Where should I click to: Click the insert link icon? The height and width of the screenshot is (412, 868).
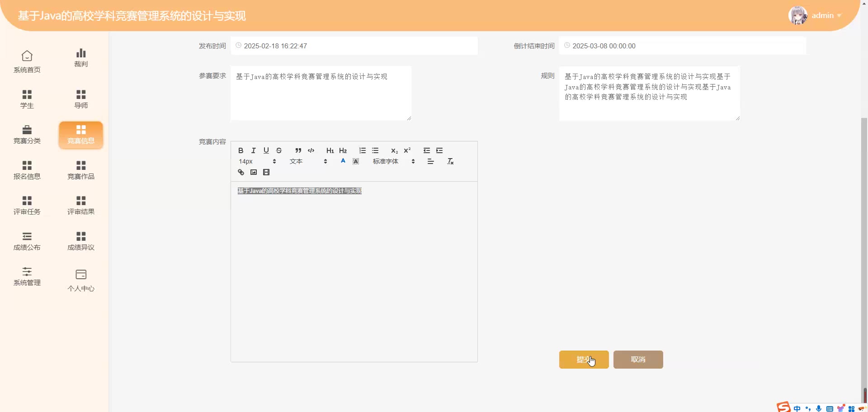pos(241,172)
